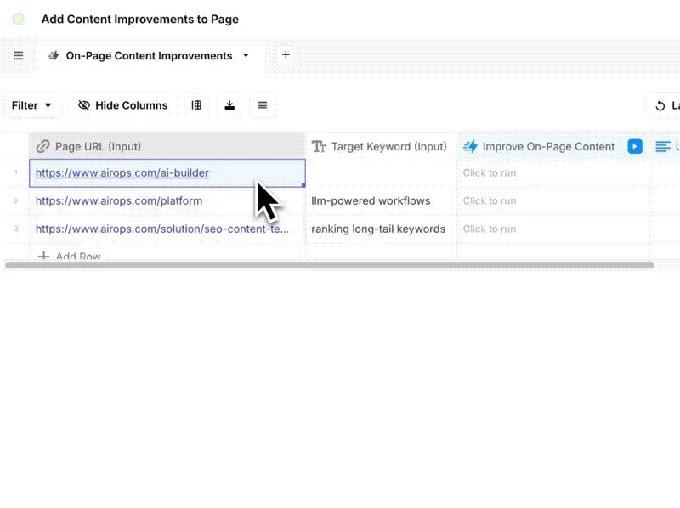Select the empty Target Keyword cell in row 1

coord(380,173)
